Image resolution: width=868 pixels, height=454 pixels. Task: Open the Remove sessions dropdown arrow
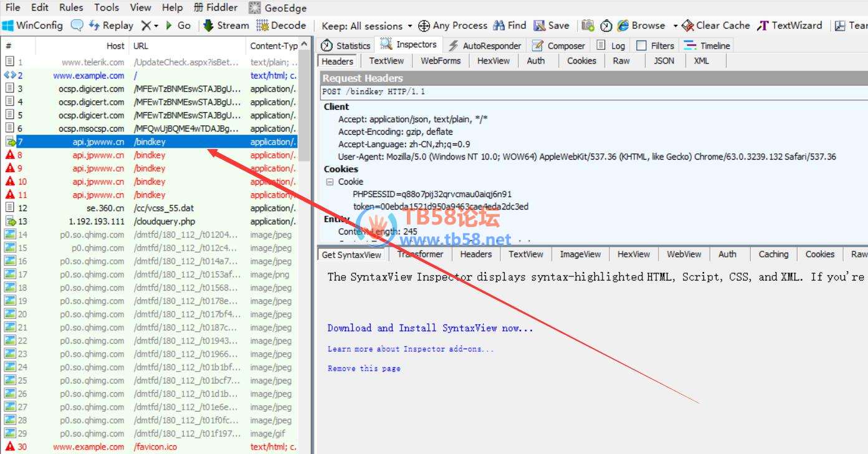[x=156, y=26]
